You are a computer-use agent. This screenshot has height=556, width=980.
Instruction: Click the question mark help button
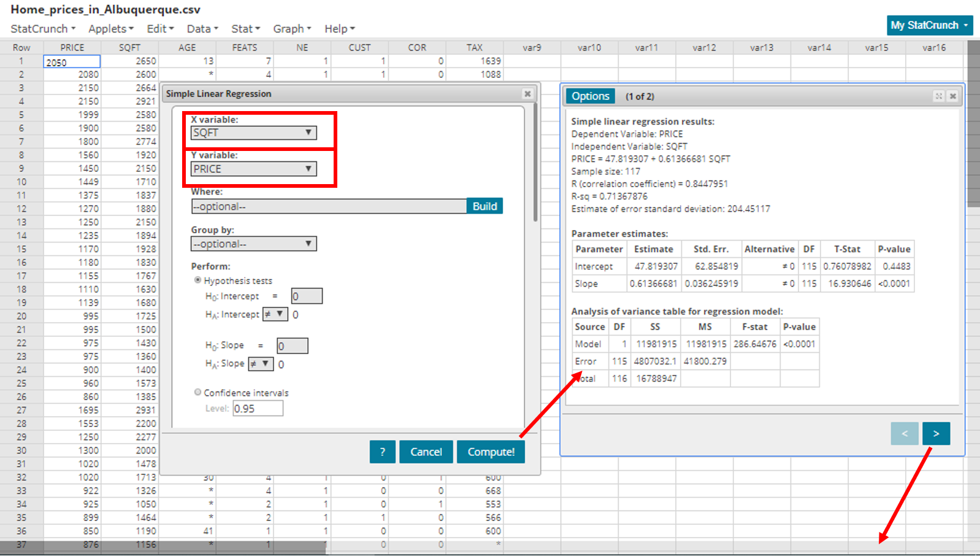(382, 452)
